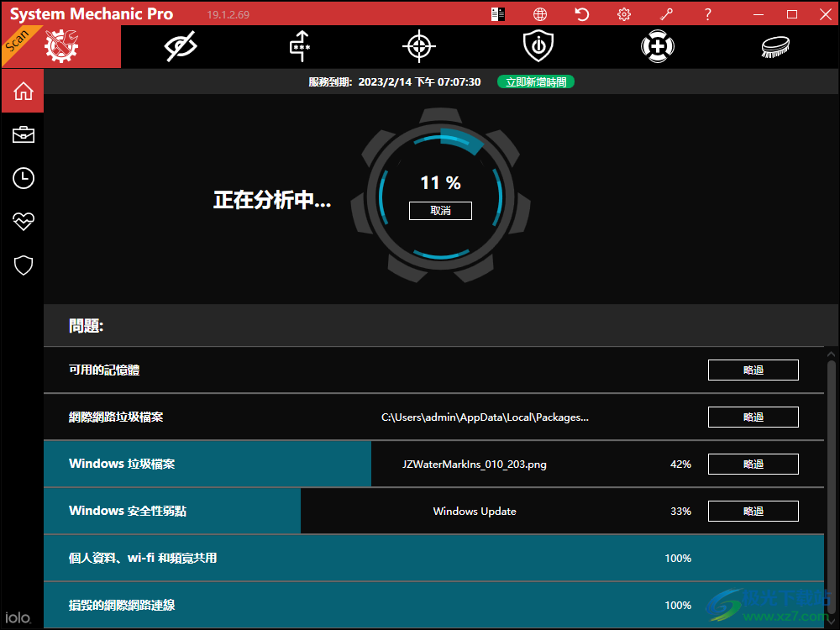Screen dimensions: 840x630
Task: Click the green 立即新增時間 button
Action: 536,82
